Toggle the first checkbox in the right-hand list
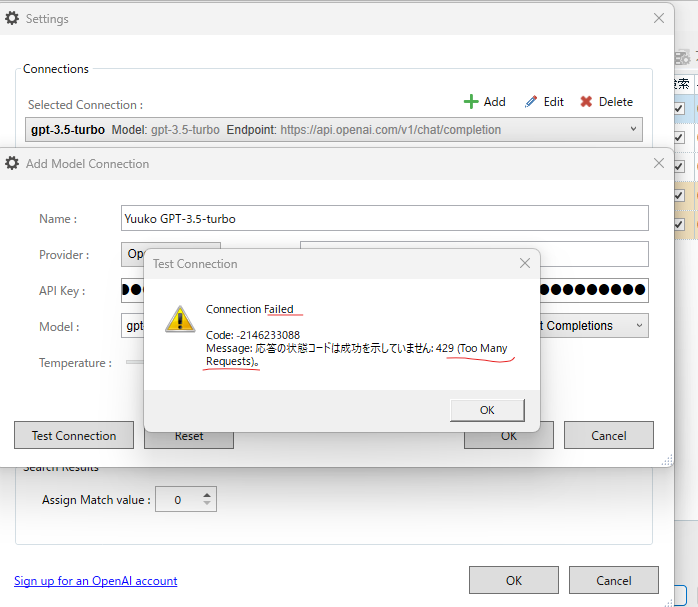 [x=678, y=108]
